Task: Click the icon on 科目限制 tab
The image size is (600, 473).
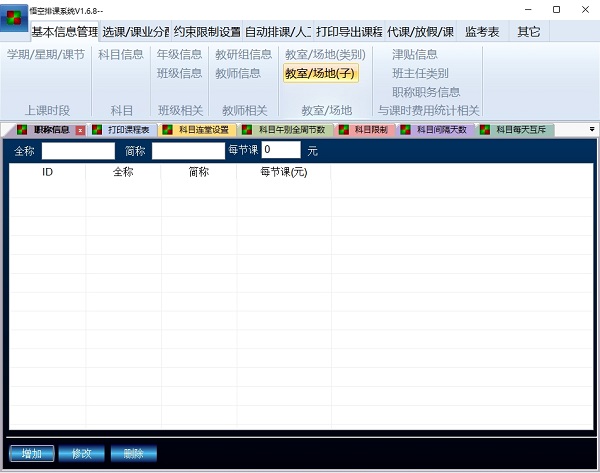Action: (x=344, y=130)
